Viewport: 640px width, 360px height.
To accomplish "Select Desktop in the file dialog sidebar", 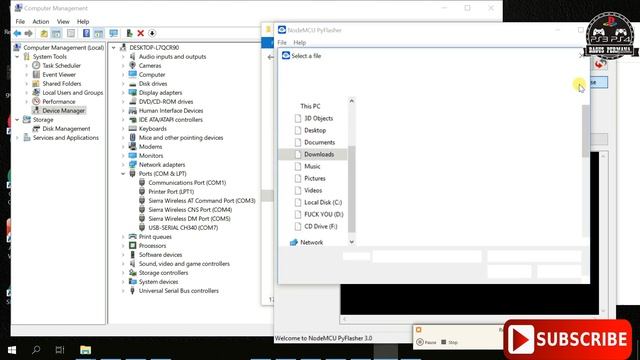I will 315,130.
